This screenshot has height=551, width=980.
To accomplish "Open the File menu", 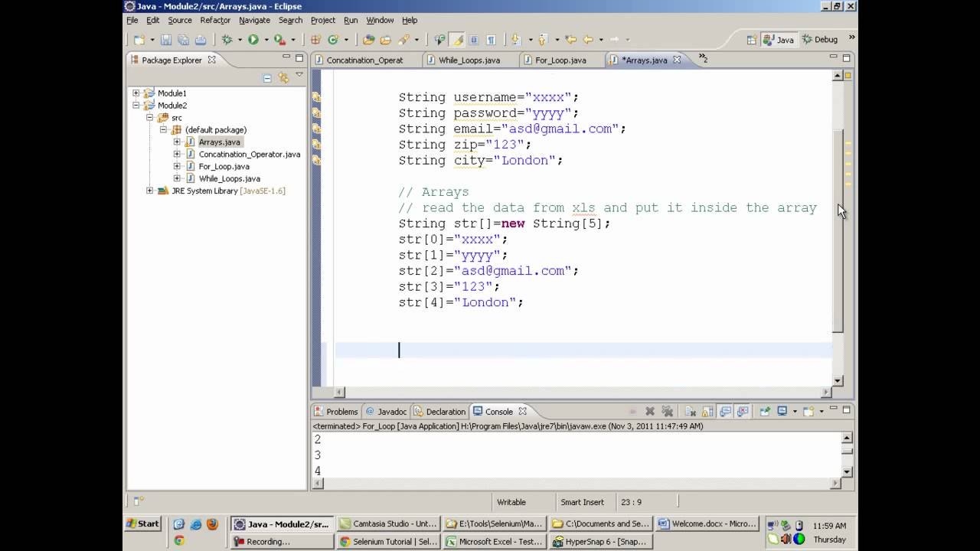I will click(132, 20).
